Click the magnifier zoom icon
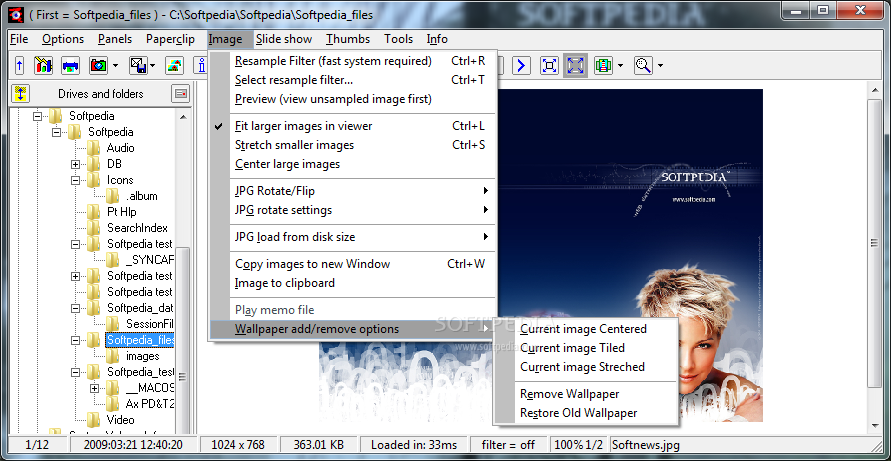The height and width of the screenshot is (461, 891). [643, 65]
